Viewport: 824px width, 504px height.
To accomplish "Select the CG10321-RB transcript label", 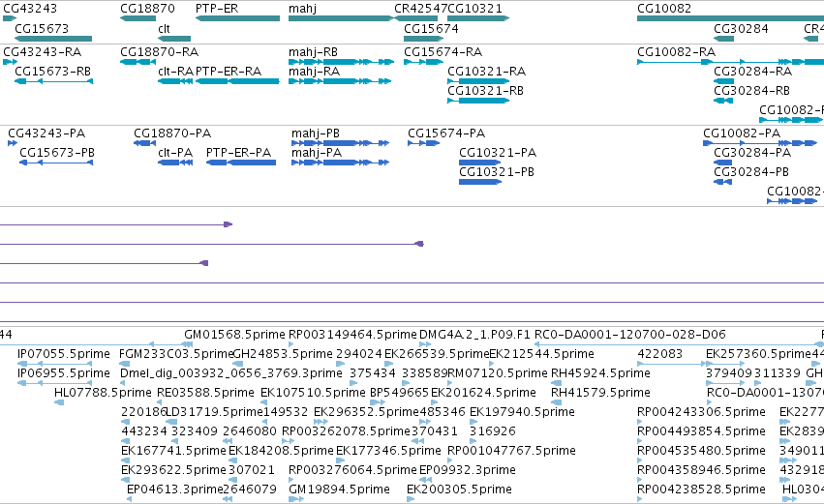I will pyautogui.click(x=485, y=91).
